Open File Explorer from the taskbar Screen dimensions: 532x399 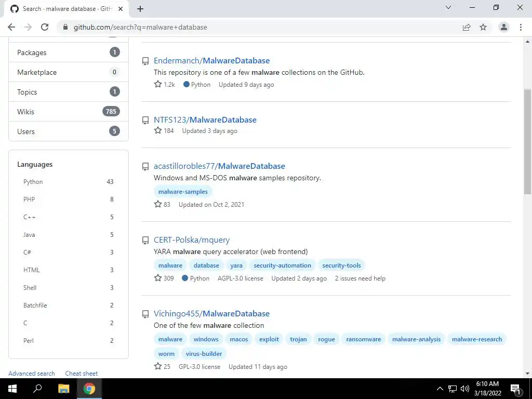point(63,389)
